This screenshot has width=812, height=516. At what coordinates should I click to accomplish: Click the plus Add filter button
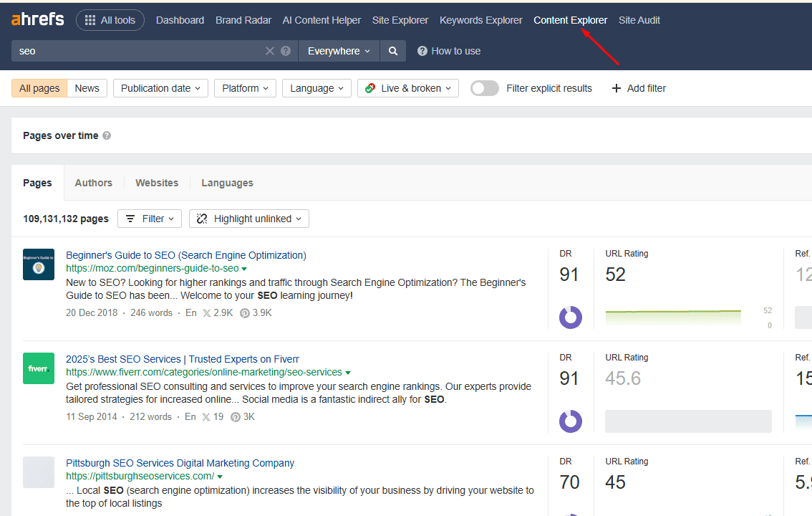point(638,88)
